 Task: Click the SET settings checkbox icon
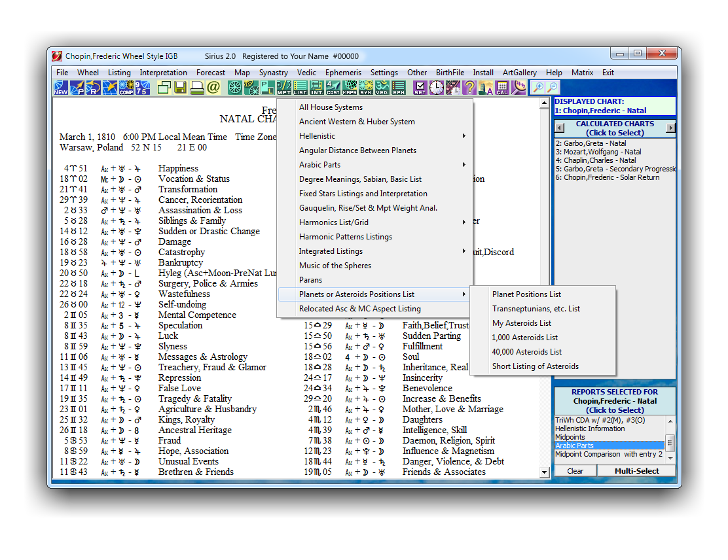click(x=420, y=87)
